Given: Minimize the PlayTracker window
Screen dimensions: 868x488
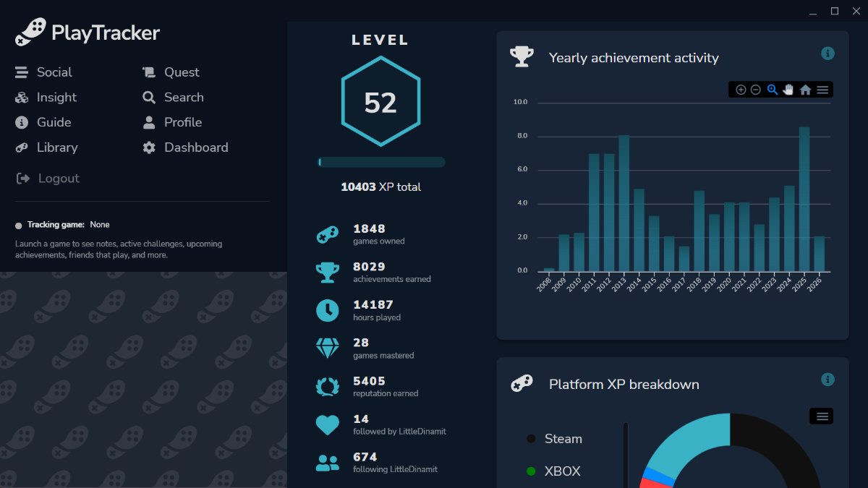Looking at the screenshot, I should (814, 11).
